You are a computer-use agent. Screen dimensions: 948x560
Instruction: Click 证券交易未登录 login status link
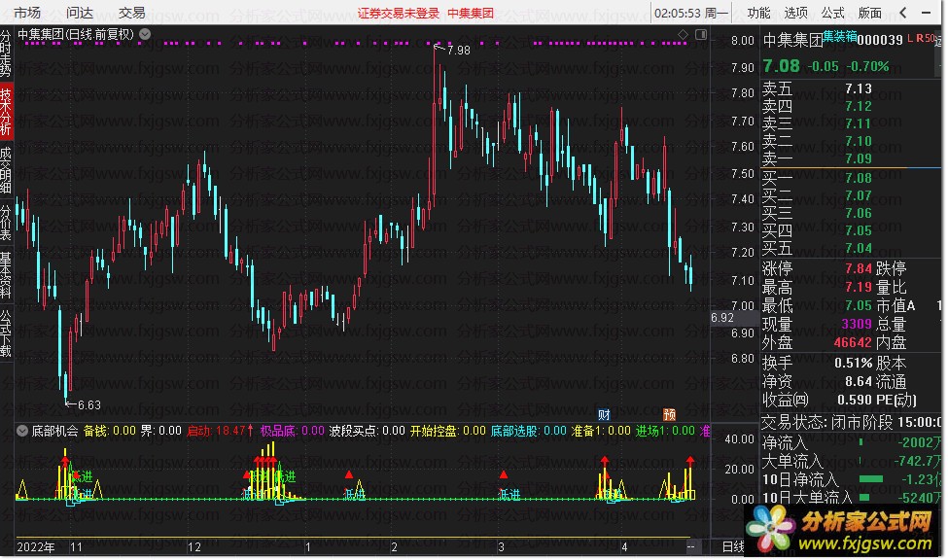(399, 13)
